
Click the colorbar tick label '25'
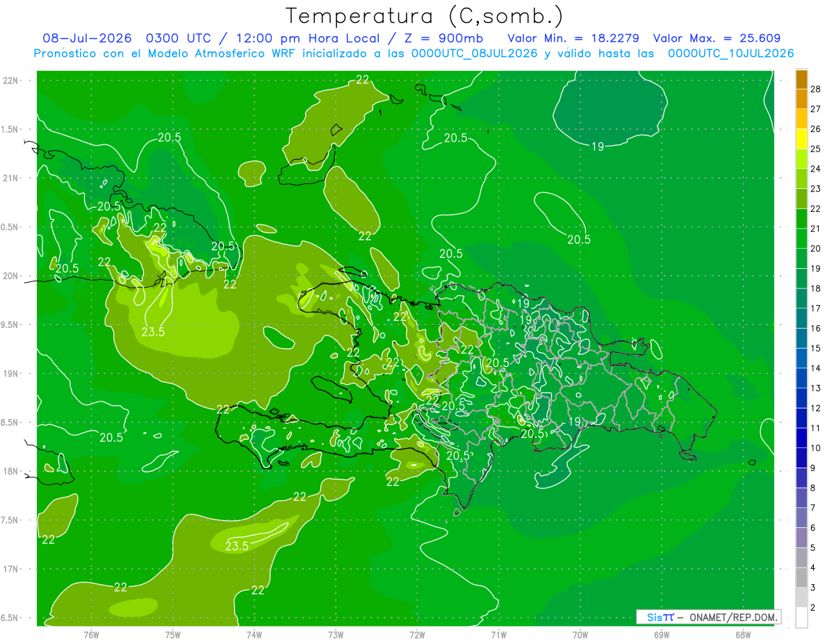pos(815,149)
